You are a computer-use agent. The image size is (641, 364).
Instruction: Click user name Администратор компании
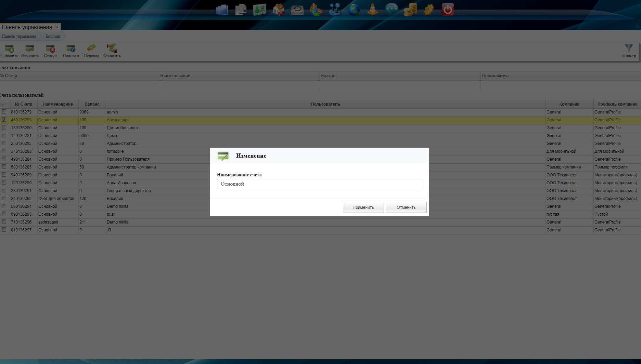tap(131, 167)
